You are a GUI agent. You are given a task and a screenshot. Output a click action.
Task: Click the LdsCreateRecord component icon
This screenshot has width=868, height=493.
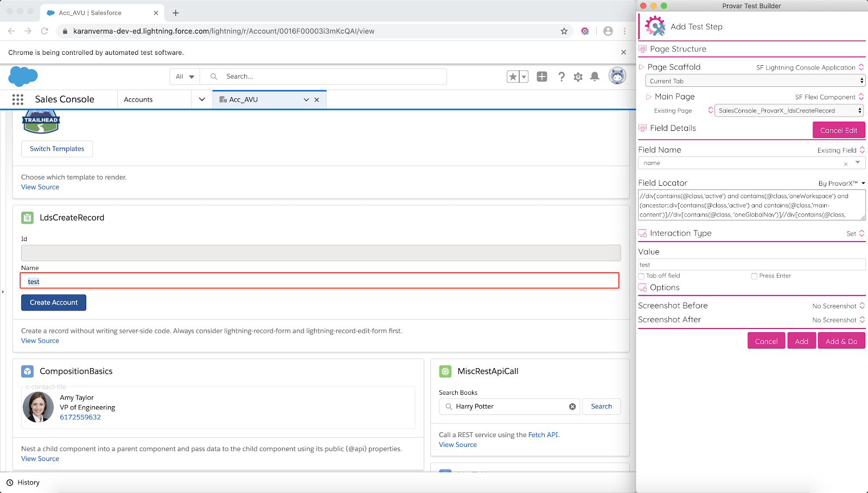click(27, 218)
